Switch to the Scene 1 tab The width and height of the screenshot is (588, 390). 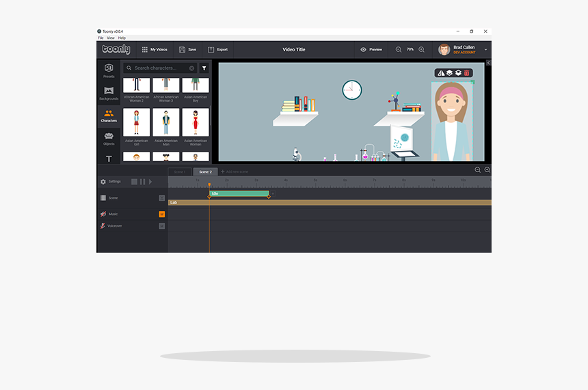[179, 172]
